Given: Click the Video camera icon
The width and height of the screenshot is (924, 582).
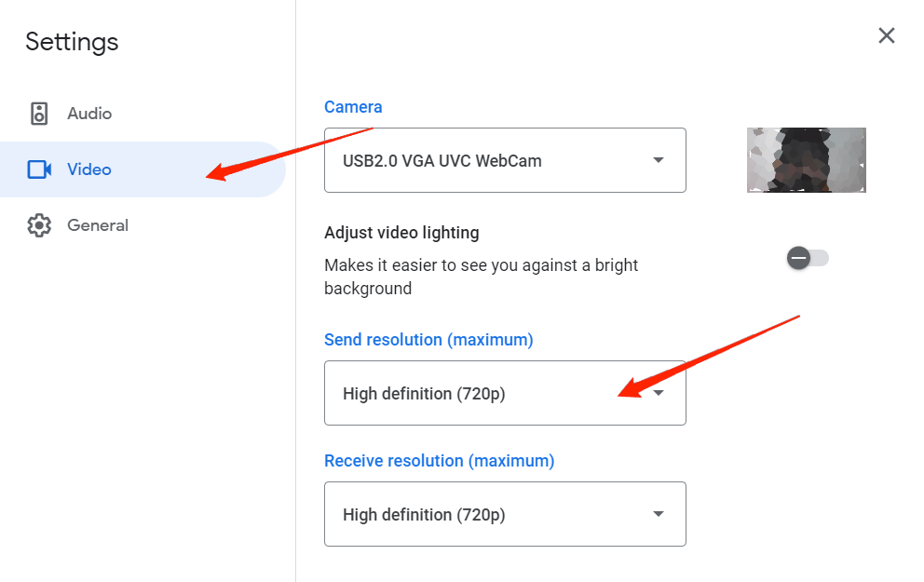Looking at the screenshot, I should coord(39,169).
